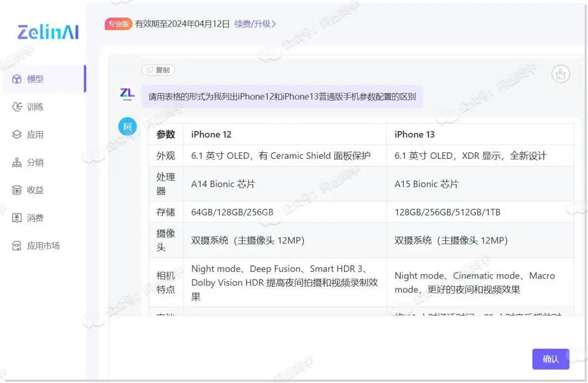Click the 摄像头 row label
The image size is (588, 383).
166,240
